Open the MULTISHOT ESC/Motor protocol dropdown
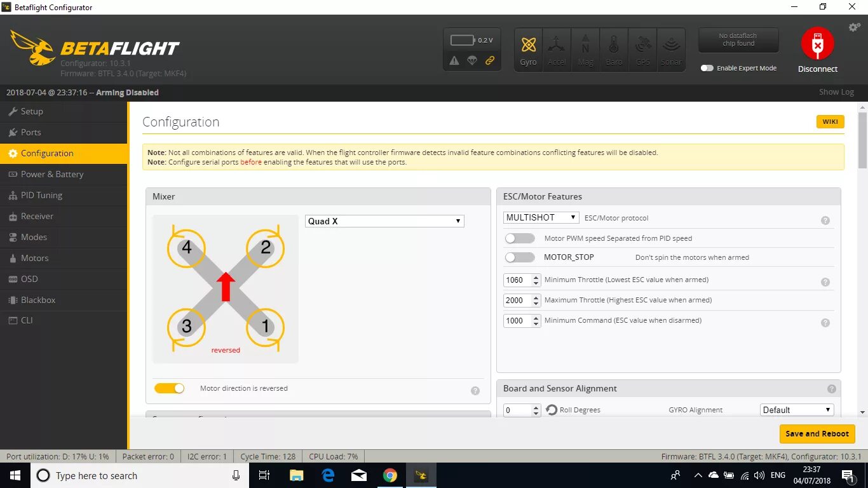 (x=541, y=217)
